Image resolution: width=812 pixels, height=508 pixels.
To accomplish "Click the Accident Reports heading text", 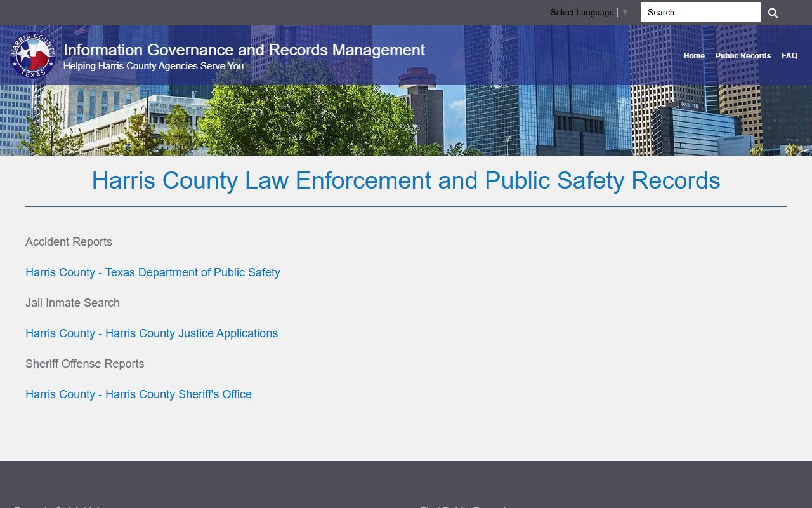I will coord(69,242).
